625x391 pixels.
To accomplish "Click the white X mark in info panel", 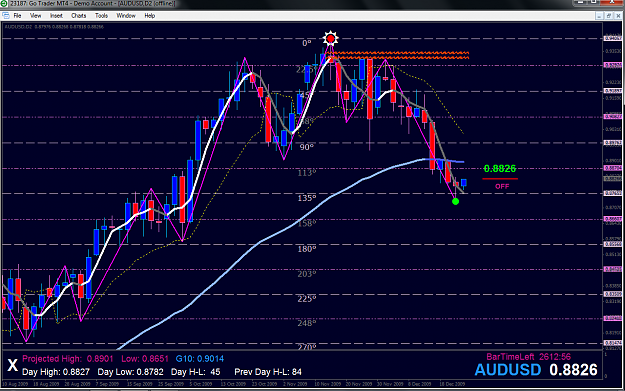I will 13,365.
